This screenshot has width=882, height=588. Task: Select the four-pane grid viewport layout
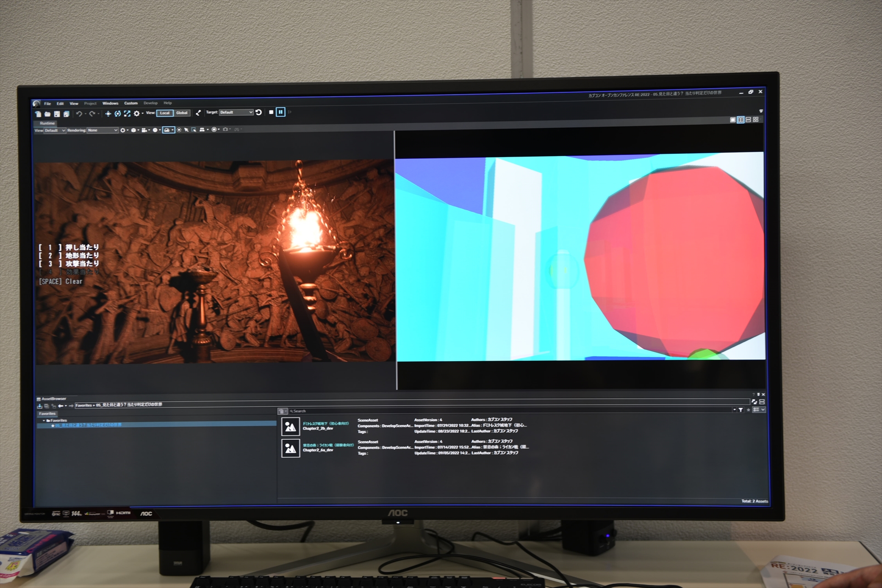click(x=756, y=120)
